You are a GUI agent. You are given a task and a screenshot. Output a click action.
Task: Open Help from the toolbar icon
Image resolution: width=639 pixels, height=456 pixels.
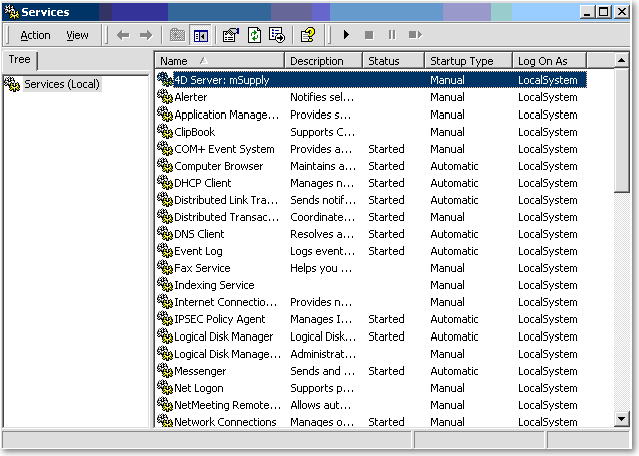pos(308,35)
